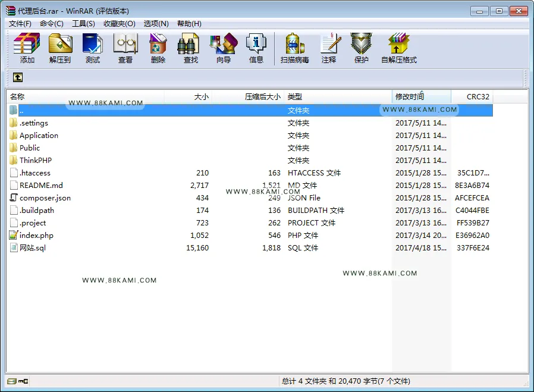The width and height of the screenshot is (534, 392).
Task: Click the composer.json file name
Action: click(45, 198)
